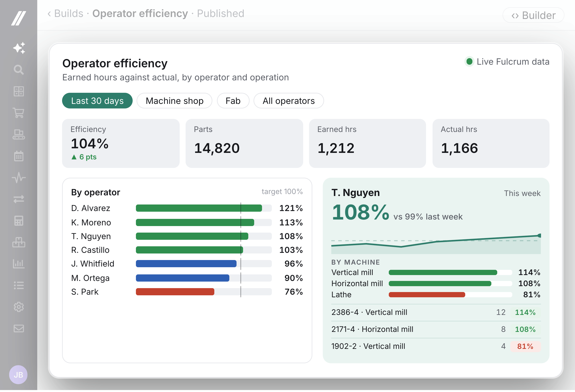Open the bar chart reports icon
The width and height of the screenshot is (575, 392).
tap(19, 264)
